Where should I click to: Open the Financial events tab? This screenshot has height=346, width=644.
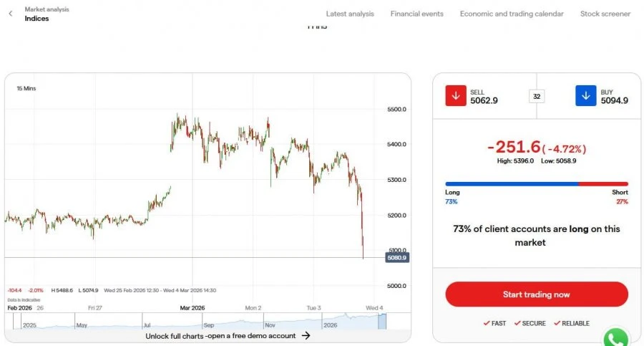[x=417, y=14]
